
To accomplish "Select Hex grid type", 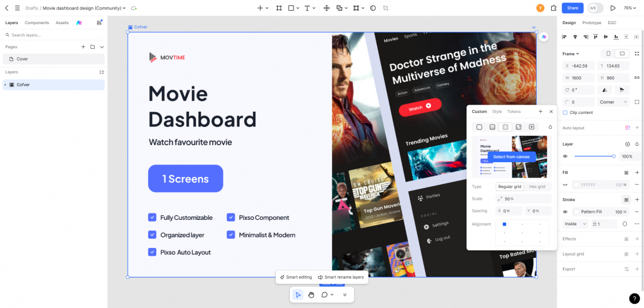I will click(537, 186).
